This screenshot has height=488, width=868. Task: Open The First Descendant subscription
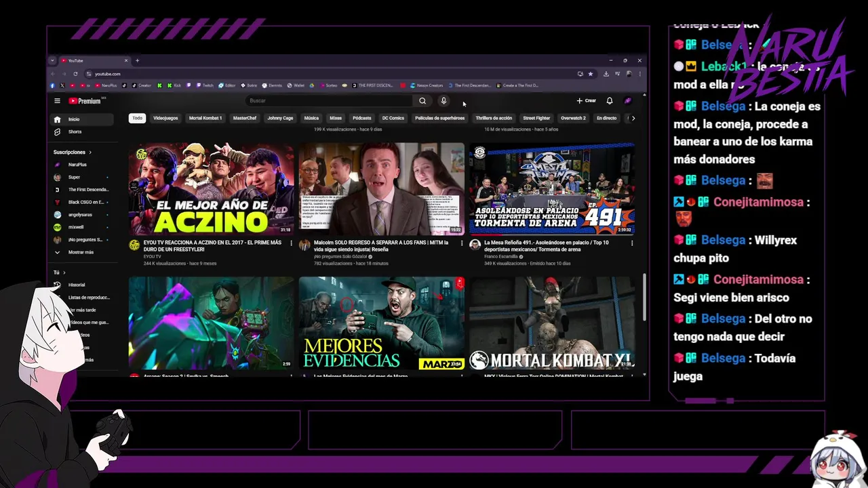click(x=83, y=190)
